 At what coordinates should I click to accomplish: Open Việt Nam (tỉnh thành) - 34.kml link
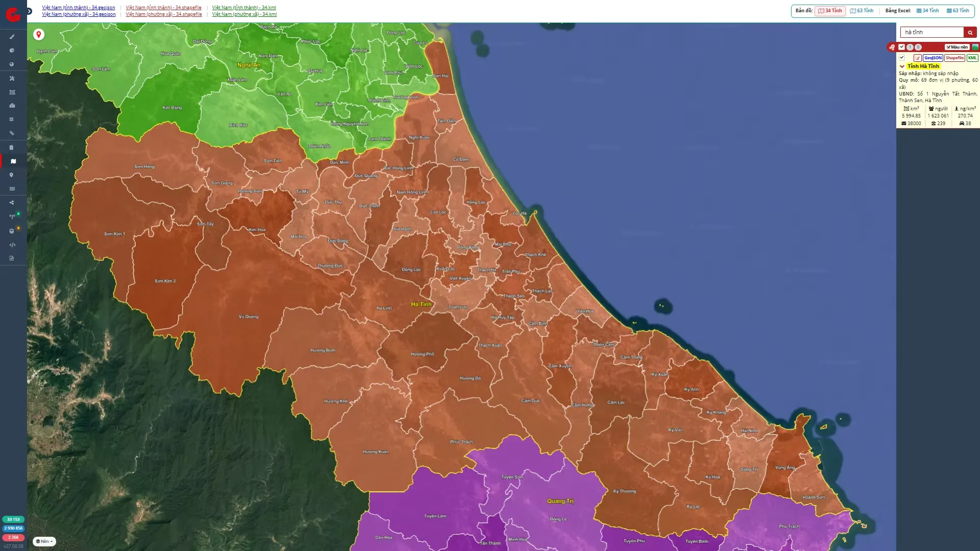pyautogui.click(x=244, y=8)
